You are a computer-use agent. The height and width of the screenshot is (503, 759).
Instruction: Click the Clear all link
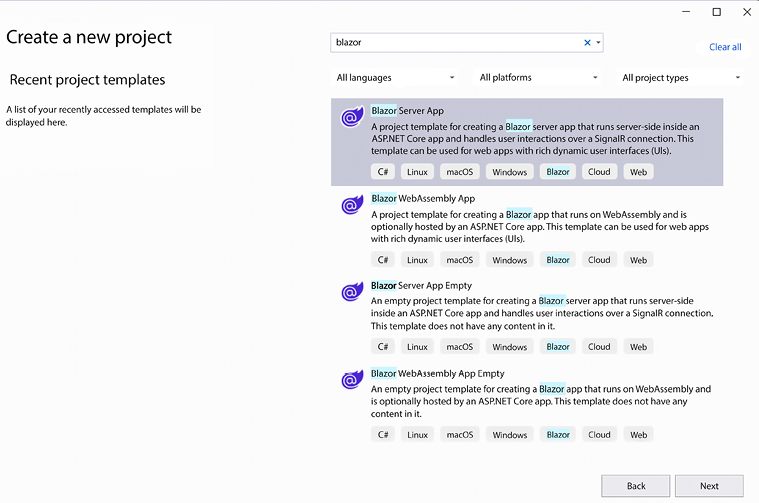[x=725, y=47]
